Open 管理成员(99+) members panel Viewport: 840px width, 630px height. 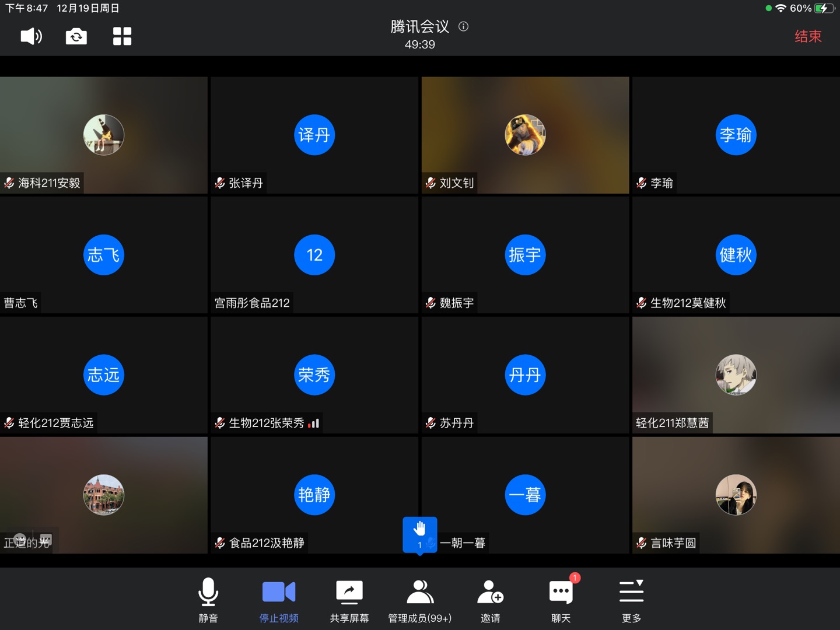[x=419, y=600]
